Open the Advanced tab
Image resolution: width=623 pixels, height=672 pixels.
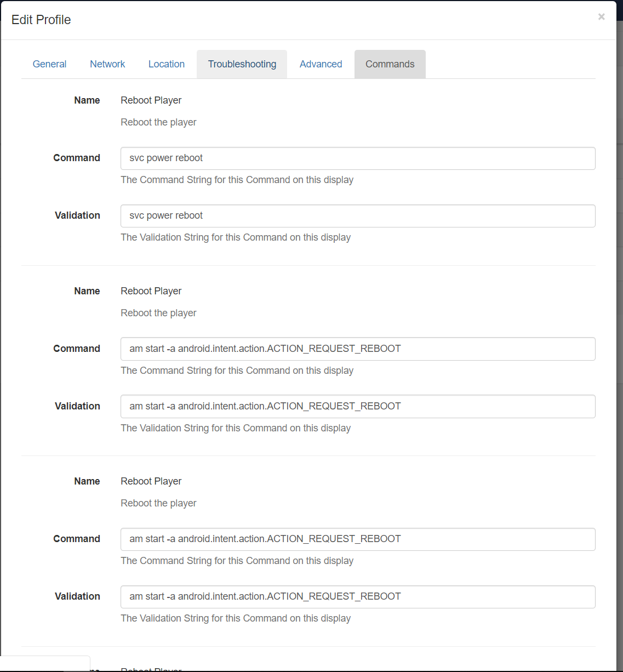tap(321, 64)
